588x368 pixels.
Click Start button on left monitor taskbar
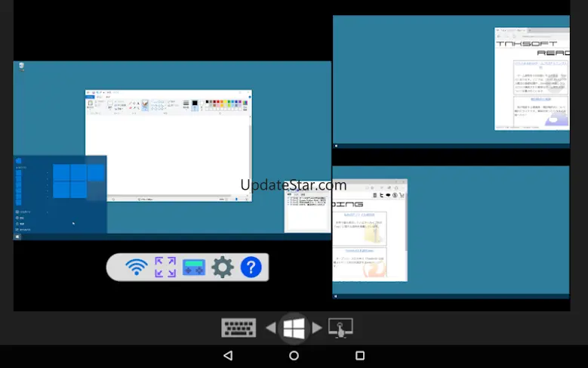click(17, 237)
